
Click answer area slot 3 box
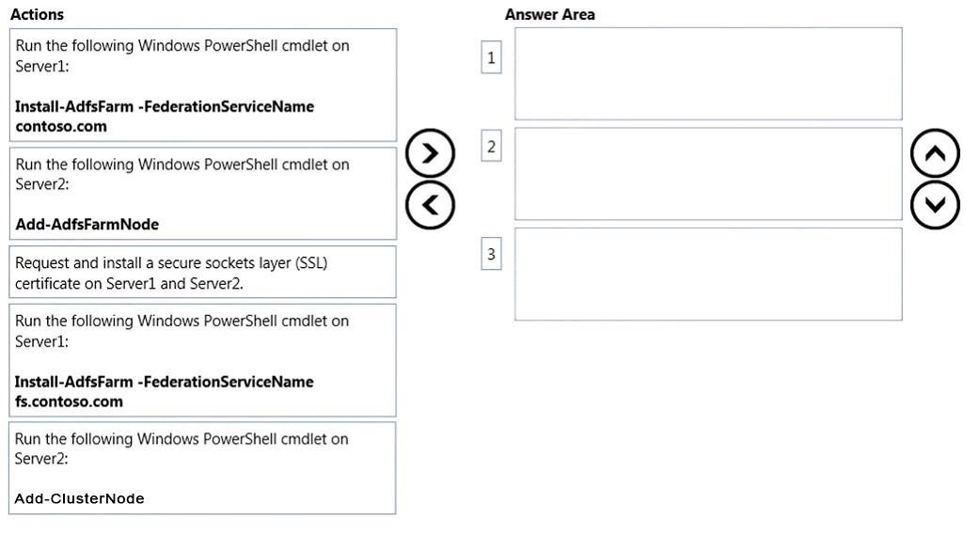coord(708,275)
